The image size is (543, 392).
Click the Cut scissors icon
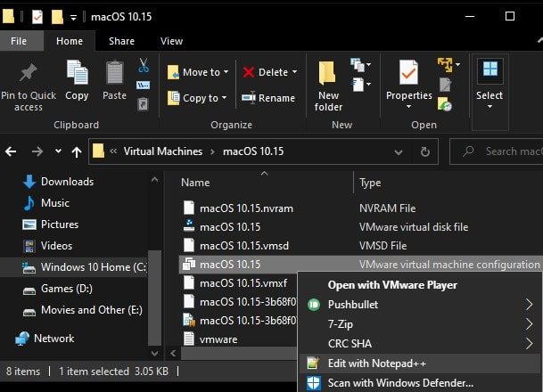coord(144,65)
